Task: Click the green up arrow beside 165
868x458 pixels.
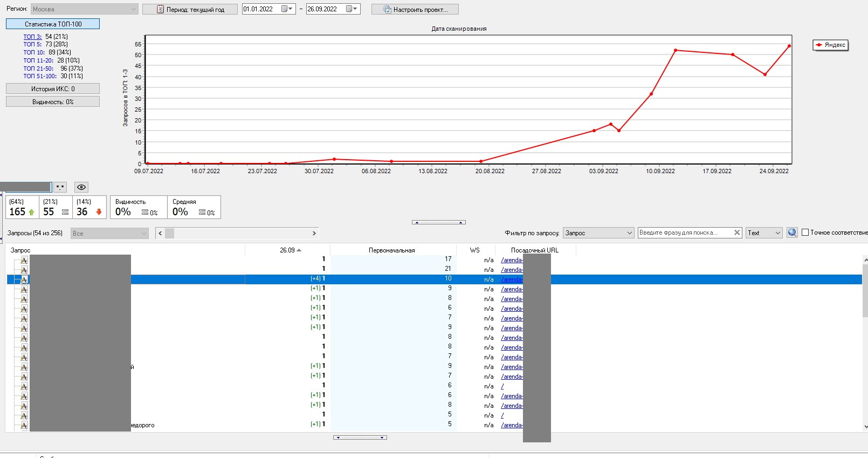Action: point(31,212)
